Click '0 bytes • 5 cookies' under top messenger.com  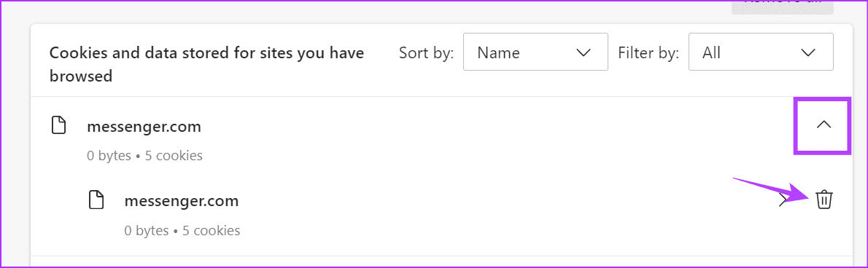pyautogui.click(x=144, y=156)
